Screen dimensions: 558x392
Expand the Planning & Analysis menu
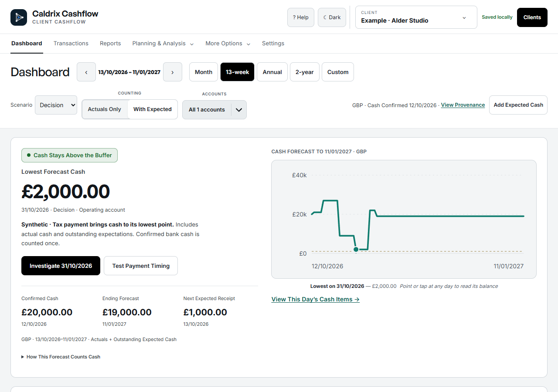tap(163, 44)
